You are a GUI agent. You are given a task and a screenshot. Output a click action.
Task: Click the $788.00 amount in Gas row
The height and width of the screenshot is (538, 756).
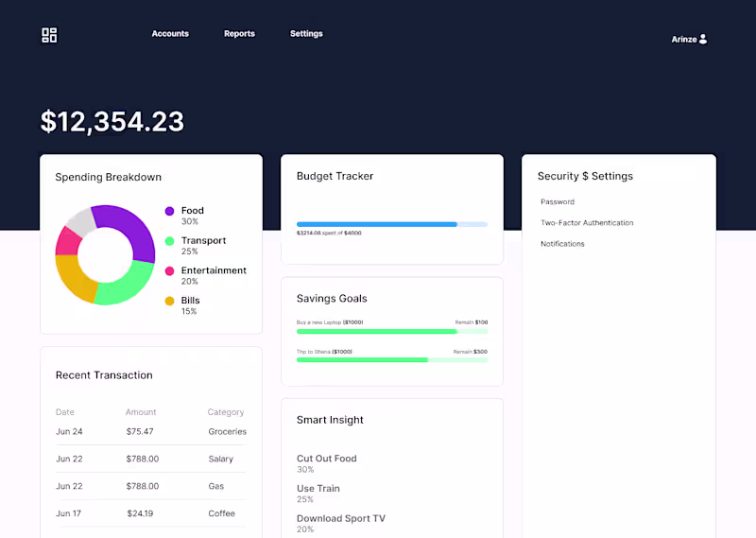[143, 486]
